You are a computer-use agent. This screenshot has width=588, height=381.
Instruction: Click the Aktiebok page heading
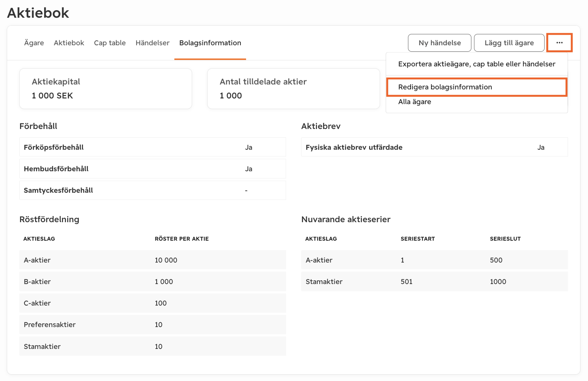point(38,13)
